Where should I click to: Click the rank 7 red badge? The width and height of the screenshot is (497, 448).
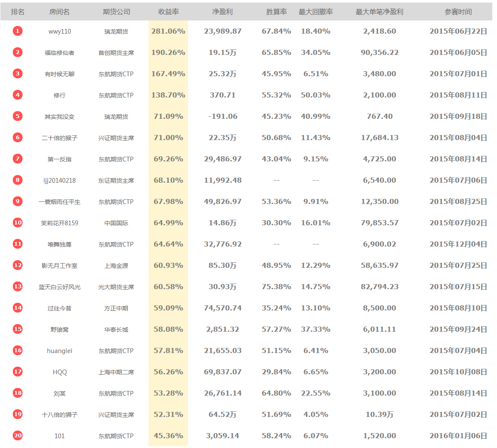pos(18,159)
